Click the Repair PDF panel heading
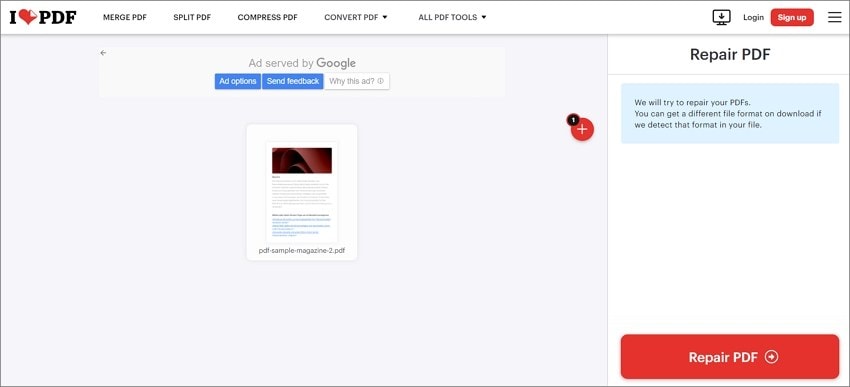Viewport: 850px width, 387px height. tap(730, 54)
